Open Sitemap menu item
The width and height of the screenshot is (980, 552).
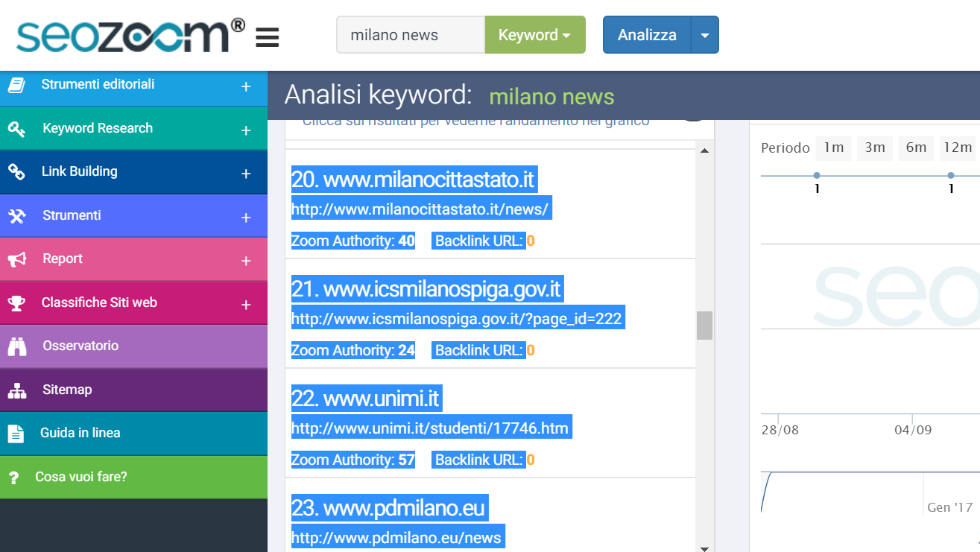pos(133,390)
